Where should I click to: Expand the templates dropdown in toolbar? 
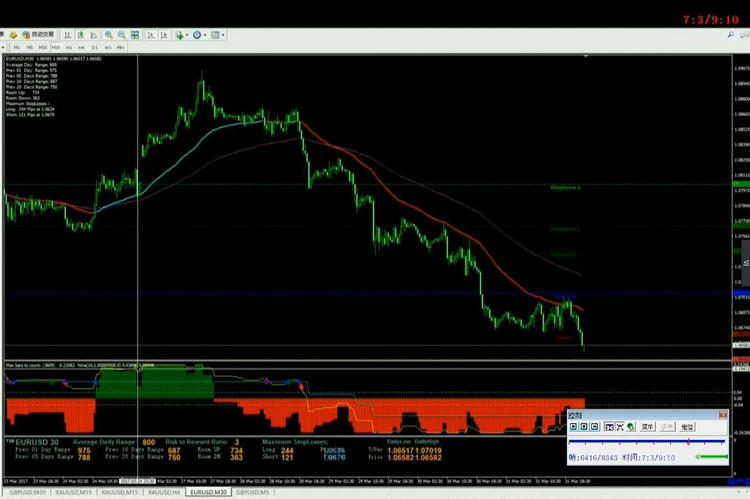pyautogui.click(x=221, y=35)
